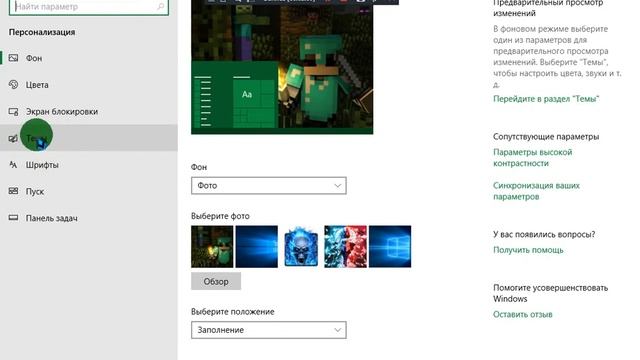Select the Minecraft wallpaper thumbnail

pos(212,247)
